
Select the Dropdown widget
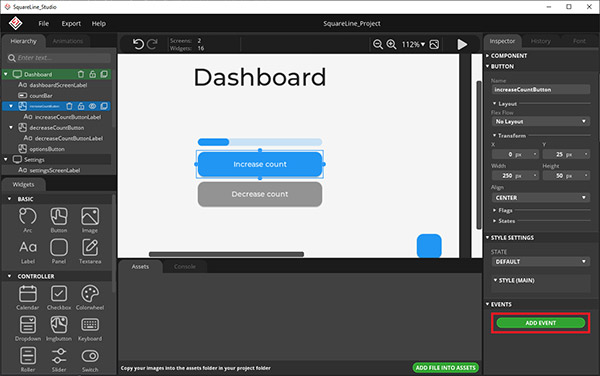pyautogui.click(x=28, y=329)
